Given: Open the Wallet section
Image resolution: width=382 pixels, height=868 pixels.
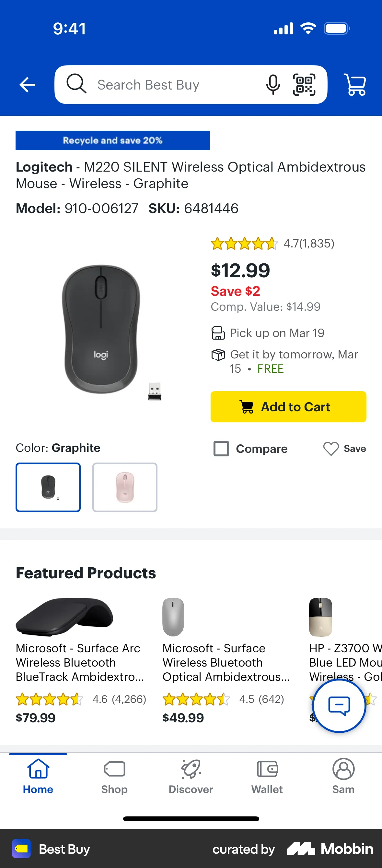Looking at the screenshot, I should (x=267, y=778).
